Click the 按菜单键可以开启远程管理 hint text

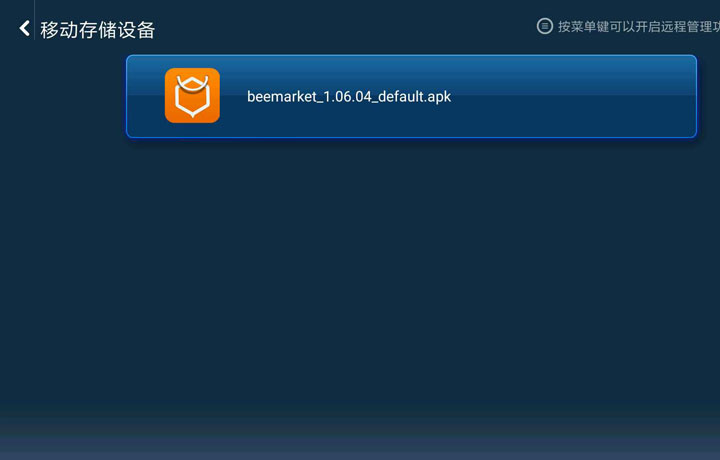pos(639,27)
